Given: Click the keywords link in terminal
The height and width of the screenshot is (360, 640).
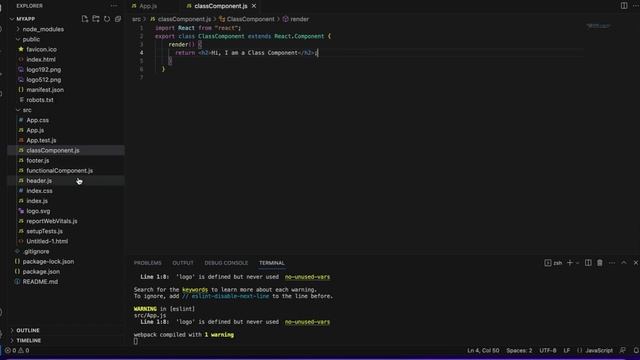Looking at the screenshot, I should click(x=195, y=289).
